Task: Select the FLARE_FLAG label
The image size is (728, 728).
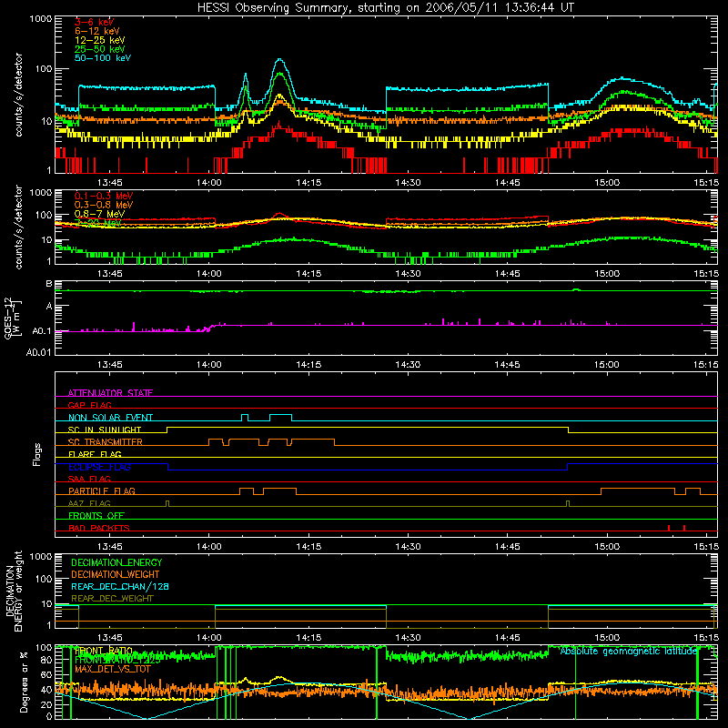Action: (x=95, y=454)
